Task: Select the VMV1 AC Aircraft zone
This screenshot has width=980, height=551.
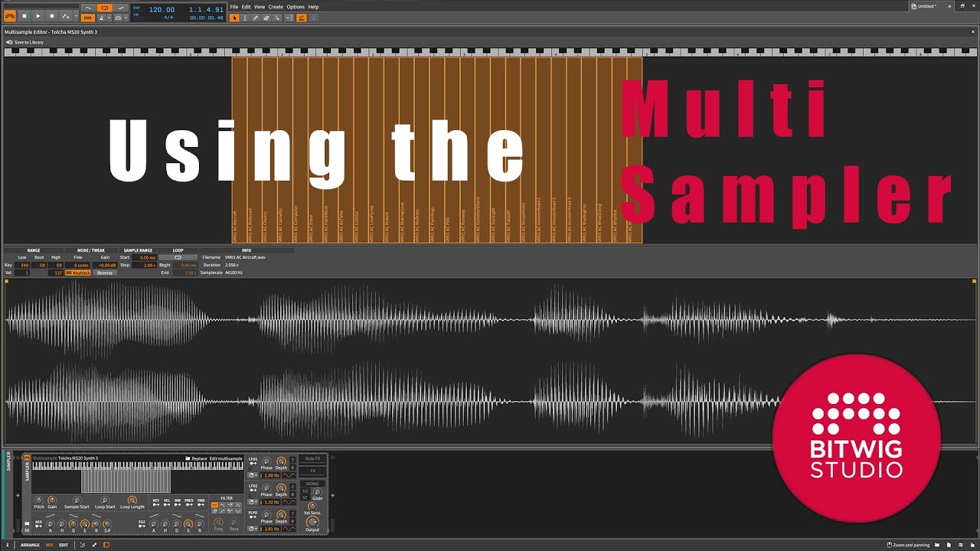Action: pyautogui.click(x=239, y=150)
